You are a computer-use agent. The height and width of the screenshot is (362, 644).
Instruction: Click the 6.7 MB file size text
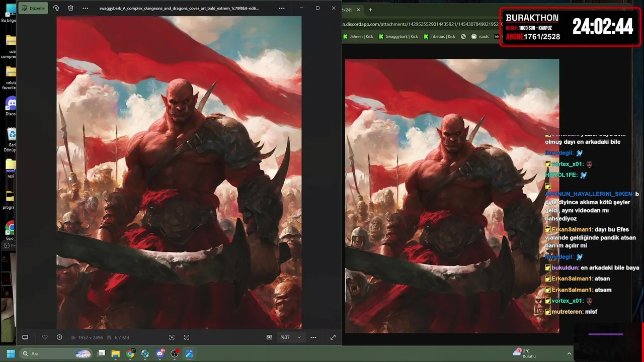pos(122,337)
